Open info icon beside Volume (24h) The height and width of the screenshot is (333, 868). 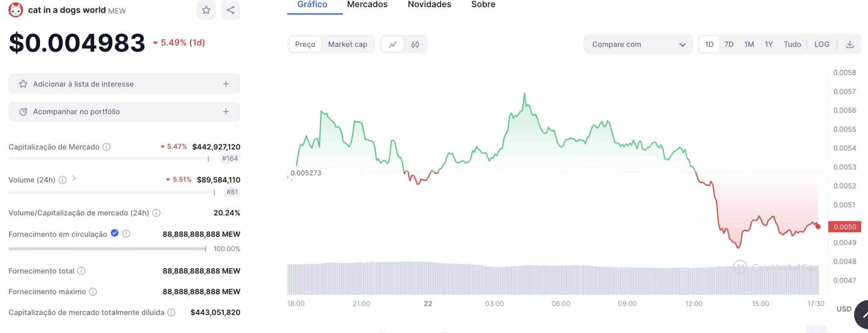[62, 180]
